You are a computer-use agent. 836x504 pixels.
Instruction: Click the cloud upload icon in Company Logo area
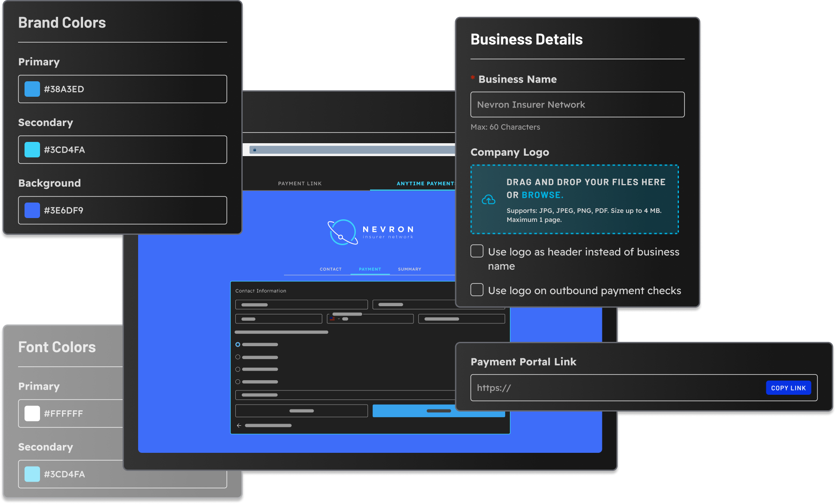pyautogui.click(x=489, y=199)
